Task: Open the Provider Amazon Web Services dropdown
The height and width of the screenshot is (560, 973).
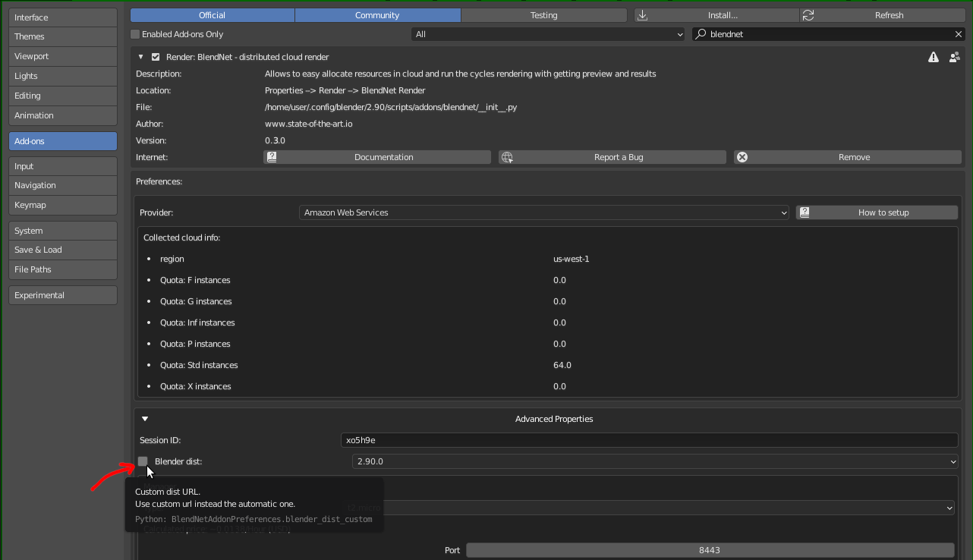Action: [x=544, y=212]
